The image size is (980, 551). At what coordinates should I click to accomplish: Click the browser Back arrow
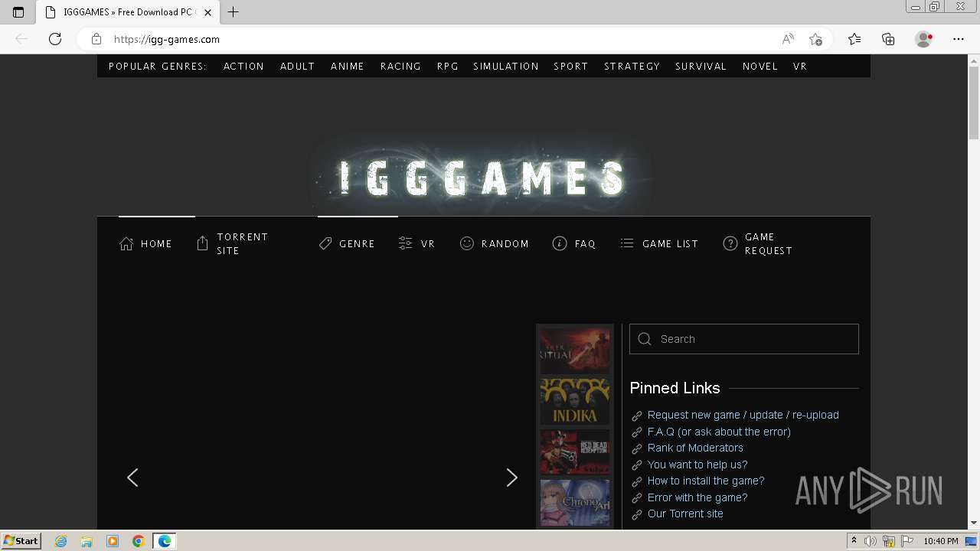21,39
